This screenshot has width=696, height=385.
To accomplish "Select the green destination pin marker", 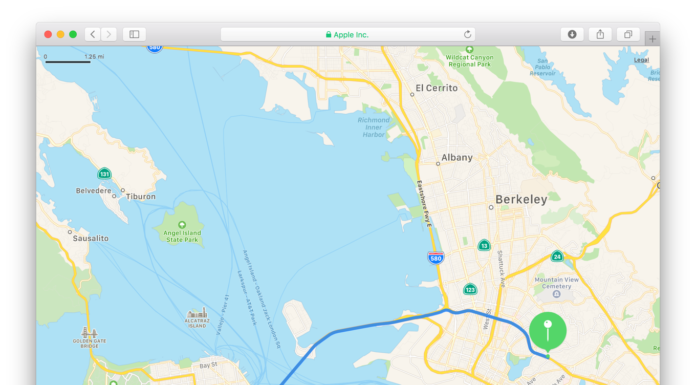I will point(548,331).
